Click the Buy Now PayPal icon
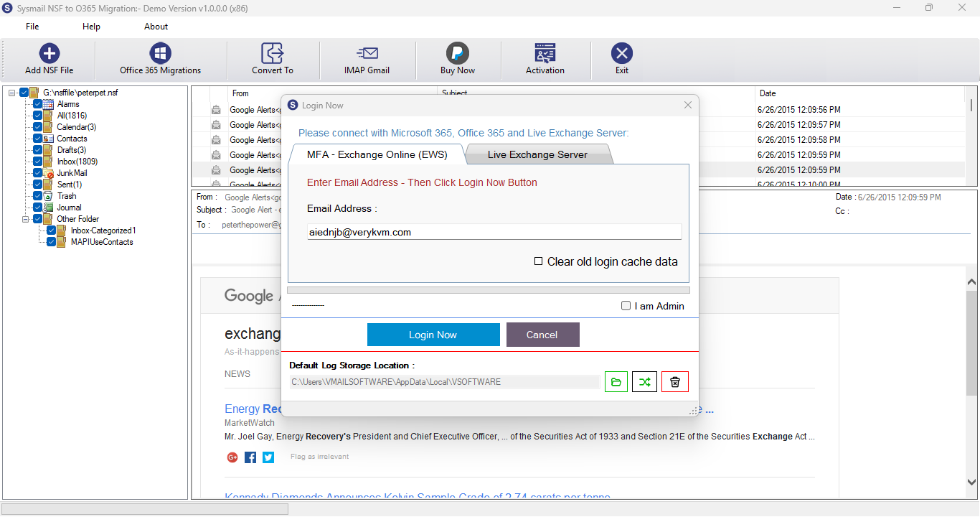980x517 pixels. [458, 53]
